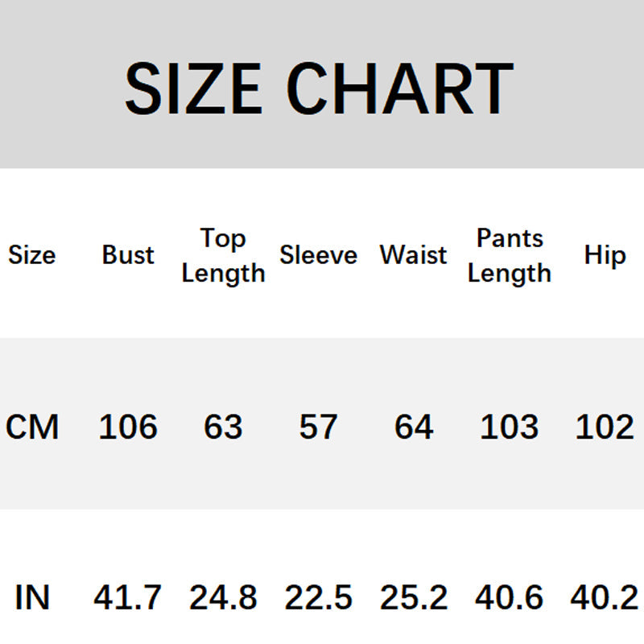Viewport: 644px width, 644px height.
Task: Click the bust inches value 41.7
Action: point(128,597)
